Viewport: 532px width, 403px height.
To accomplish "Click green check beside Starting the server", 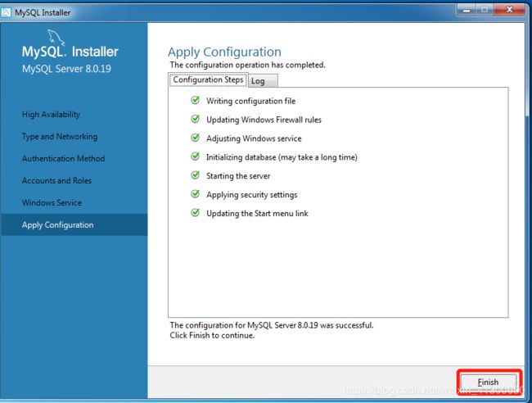I will (195, 175).
